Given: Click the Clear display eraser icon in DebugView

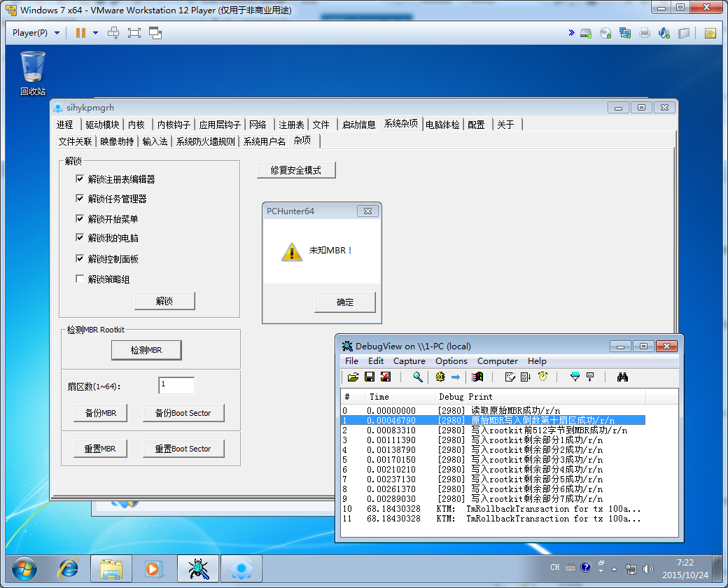Looking at the screenshot, I should pos(510,377).
